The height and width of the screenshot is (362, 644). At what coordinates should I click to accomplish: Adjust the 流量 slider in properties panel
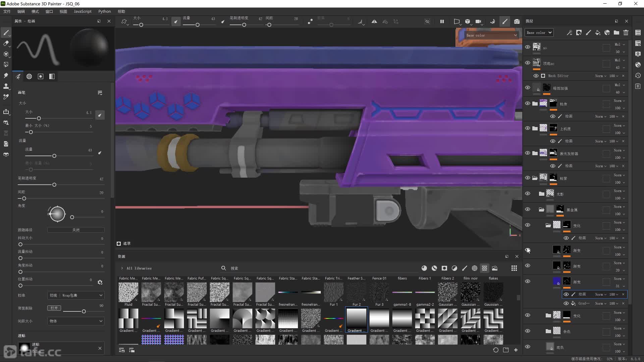59,156
